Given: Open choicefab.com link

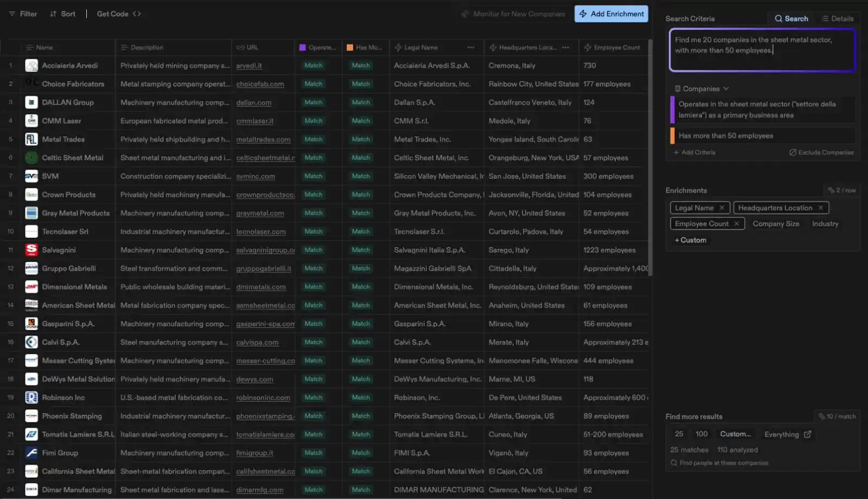Looking at the screenshot, I should (260, 84).
